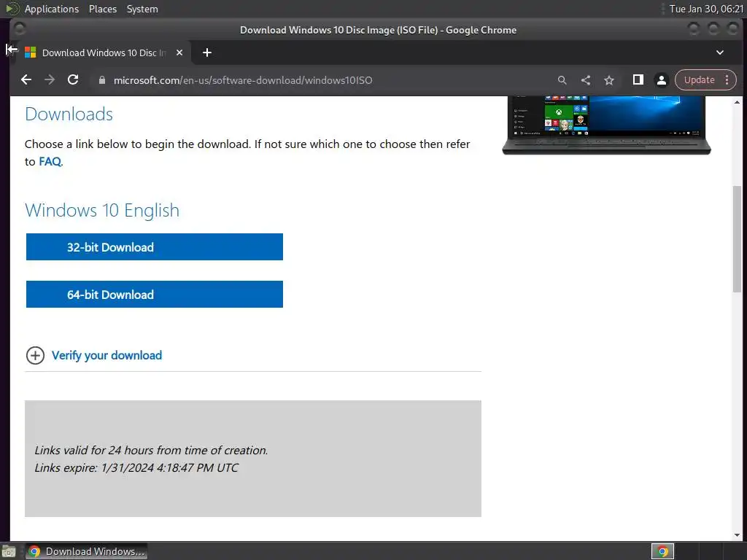Open the address bar zoom search icon

coord(562,80)
